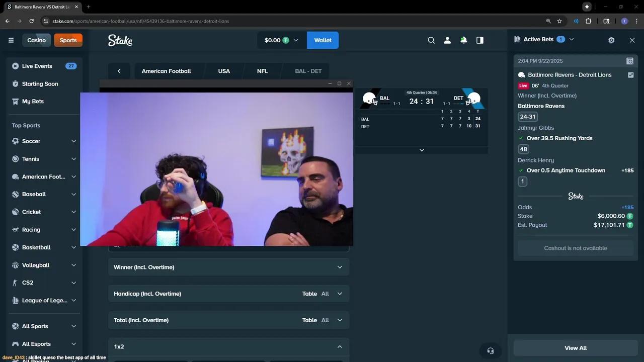
Task: Click the live support headset icon
Action: tap(491, 350)
